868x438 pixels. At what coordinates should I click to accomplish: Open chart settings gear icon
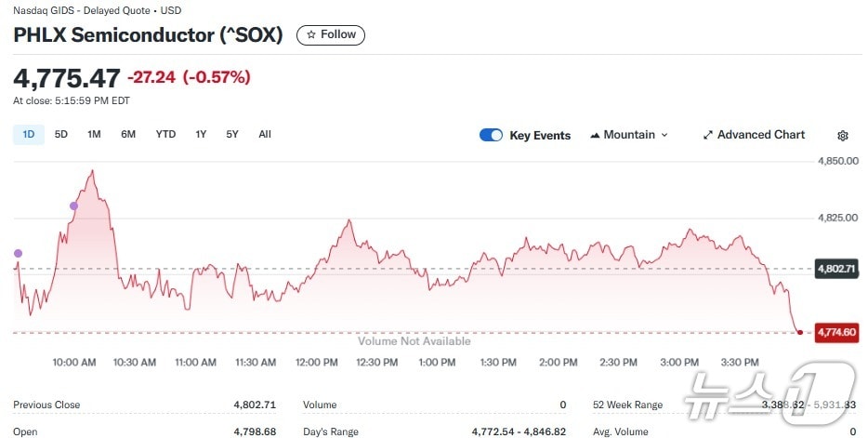pyautogui.click(x=843, y=136)
